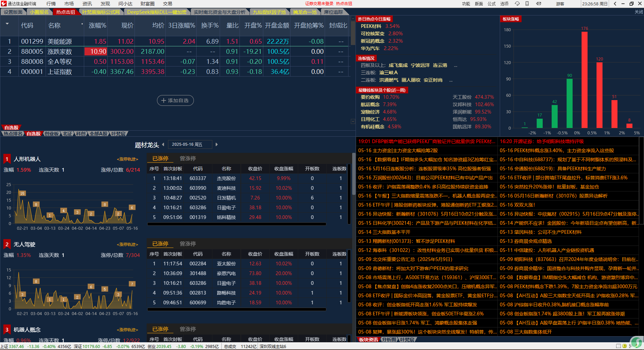Open the 功能 menu

tap(466, 4)
